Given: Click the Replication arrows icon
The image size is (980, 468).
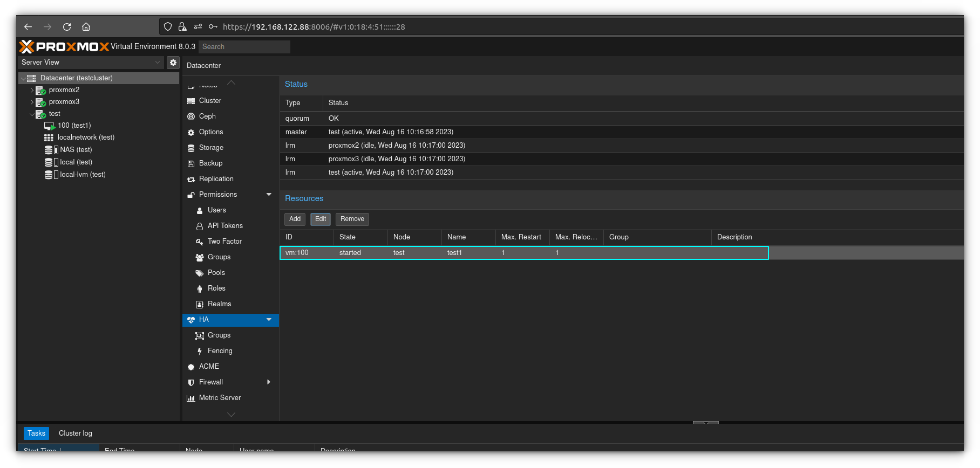Looking at the screenshot, I should (x=191, y=179).
